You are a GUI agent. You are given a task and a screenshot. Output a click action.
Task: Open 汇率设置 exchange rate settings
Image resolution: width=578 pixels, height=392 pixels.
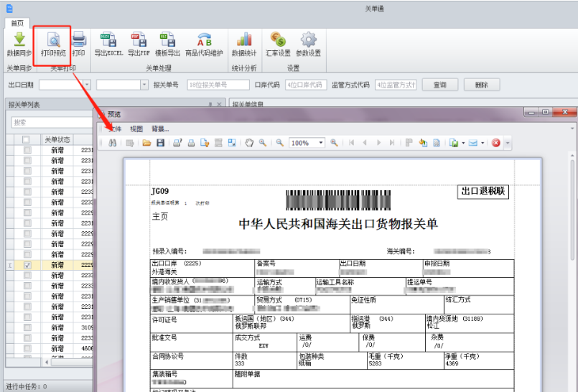click(x=278, y=44)
